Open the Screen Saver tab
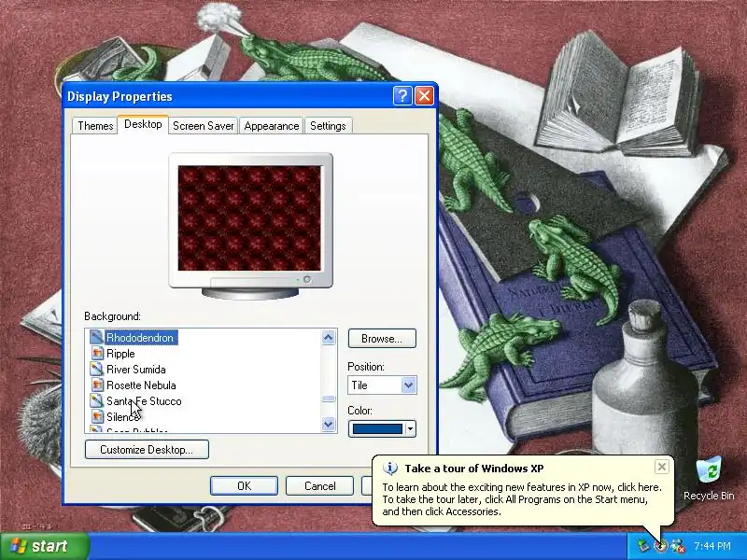The height and width of the screenshot is (560, 747). pos(203,126)
